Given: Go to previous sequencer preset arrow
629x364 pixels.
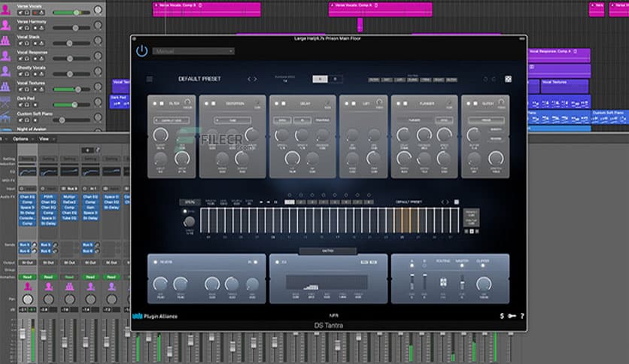Looking at the screenshot, I should 443,202.
